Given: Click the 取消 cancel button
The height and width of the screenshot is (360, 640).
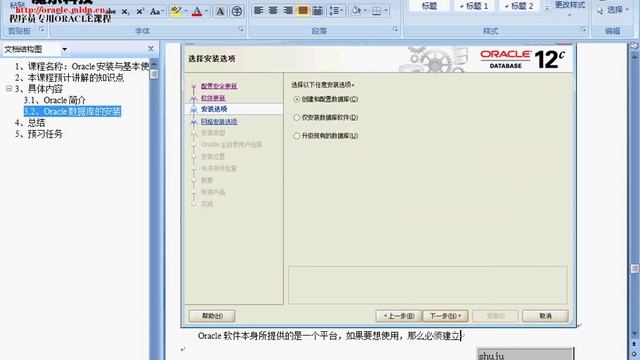Looking at the screenshot, I should 545,316.
